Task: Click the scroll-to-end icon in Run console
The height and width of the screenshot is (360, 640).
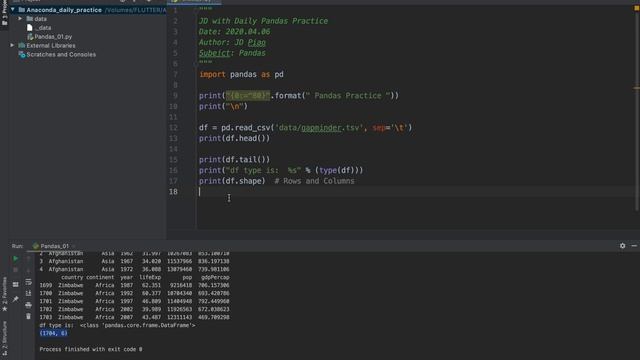Action: pyautogui.click(x=28, y=293)
